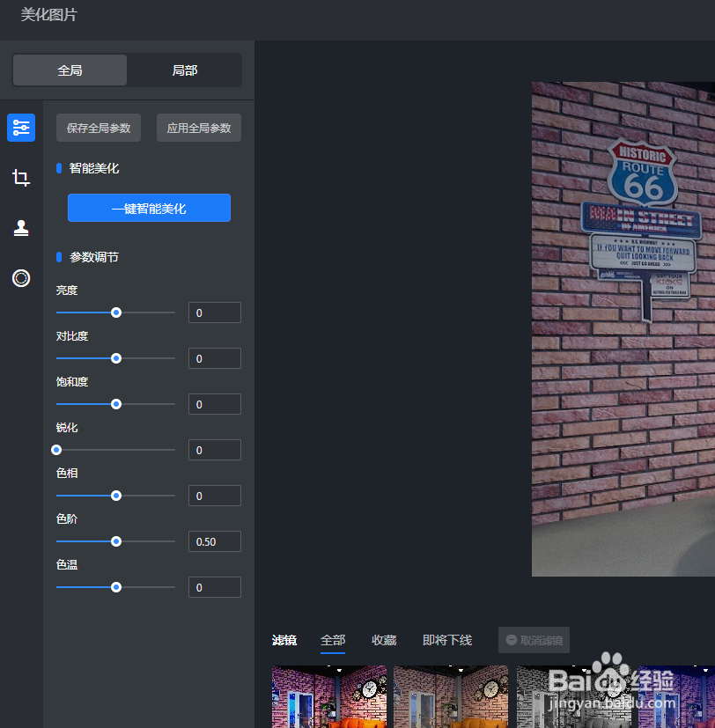Choose the blue-purple tinted filter thumbnail
715x728 pixels.
677,696
